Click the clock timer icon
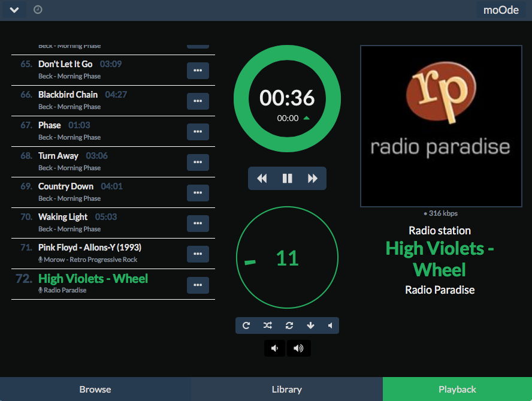 point(38,10)
